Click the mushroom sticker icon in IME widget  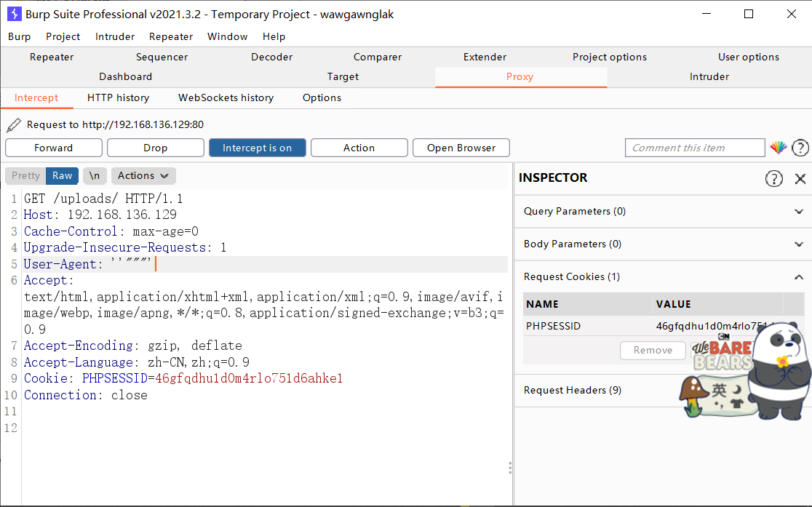point(693,396)
